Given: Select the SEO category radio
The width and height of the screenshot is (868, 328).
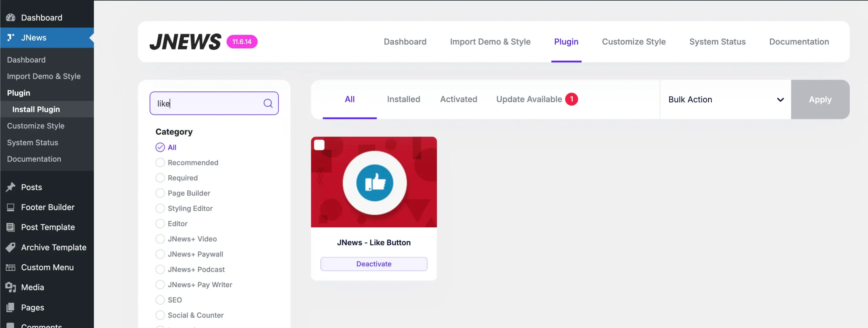Looking at the screenshot, I should click(160, 300).
